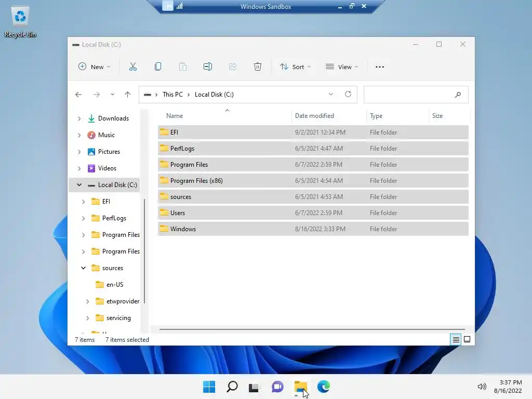Viewport: 532px width, 399px height.
Task: Open taskbar Search magnifier
Action: tap(232, 387)
